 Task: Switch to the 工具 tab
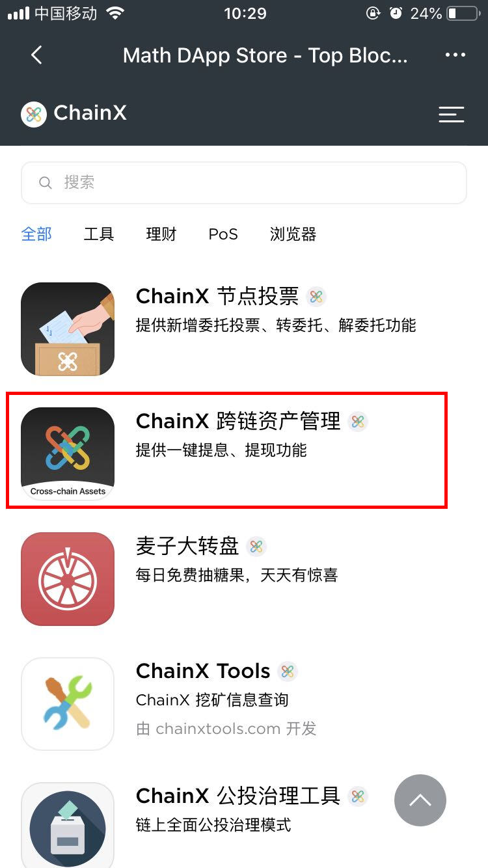(99, 234)
